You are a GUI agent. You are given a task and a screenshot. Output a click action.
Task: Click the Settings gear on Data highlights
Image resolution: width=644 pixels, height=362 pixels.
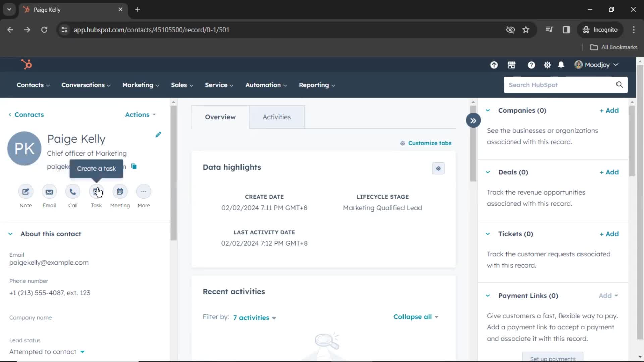438,168
